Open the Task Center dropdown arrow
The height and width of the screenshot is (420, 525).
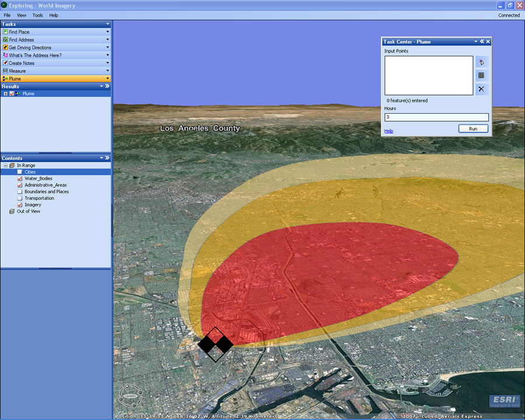(476, 41)
